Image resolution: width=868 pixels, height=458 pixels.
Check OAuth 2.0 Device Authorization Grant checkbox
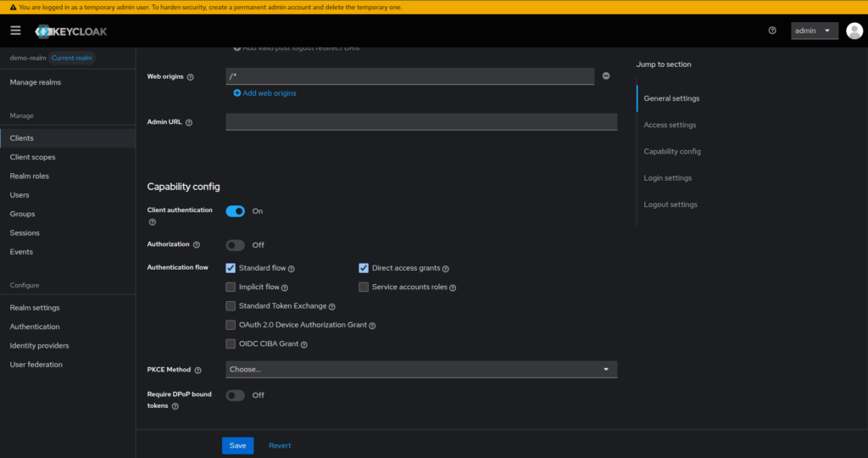pyautogui.click(x=231, y=325)
